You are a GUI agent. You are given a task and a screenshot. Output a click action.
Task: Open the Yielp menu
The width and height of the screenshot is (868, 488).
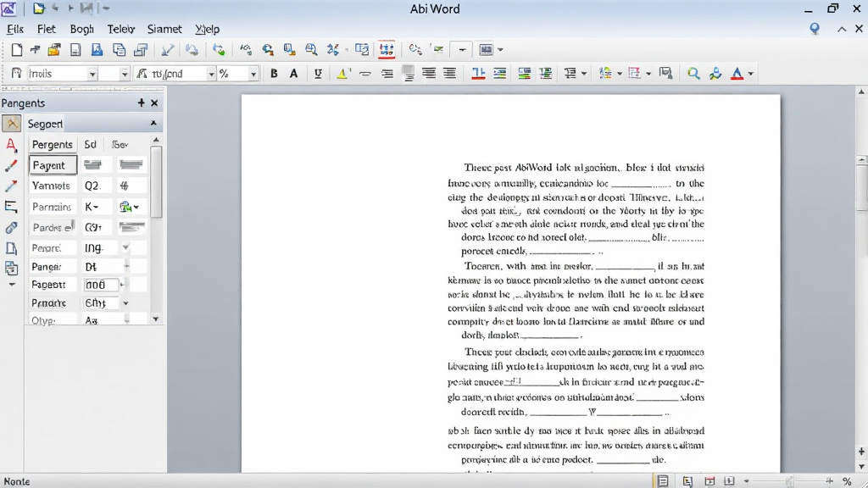(208, 29)
